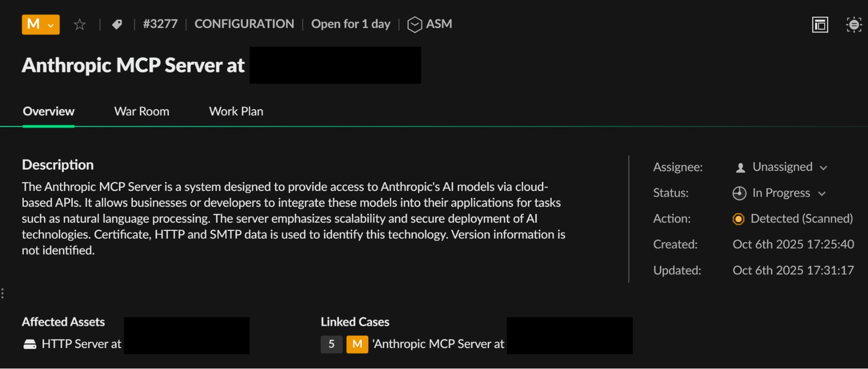Viewport: 868px width, 369px height.
Task: Switch to the Overview tab
Action: click(49, 111)
